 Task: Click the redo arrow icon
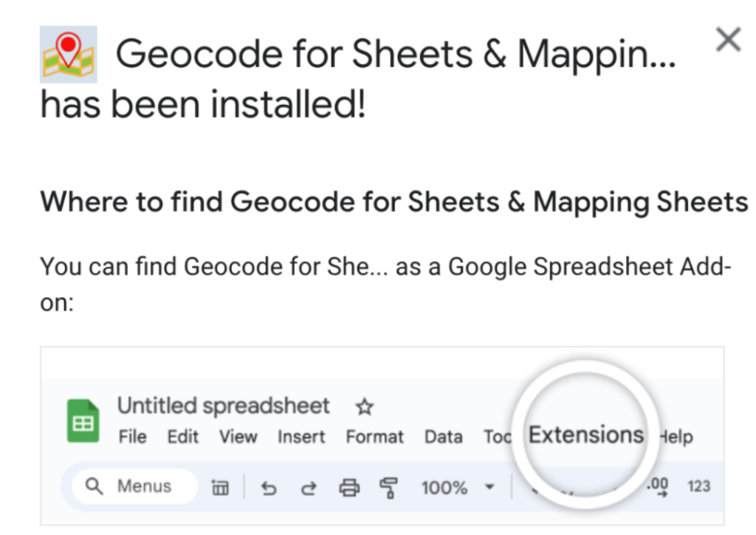point(309,488)
